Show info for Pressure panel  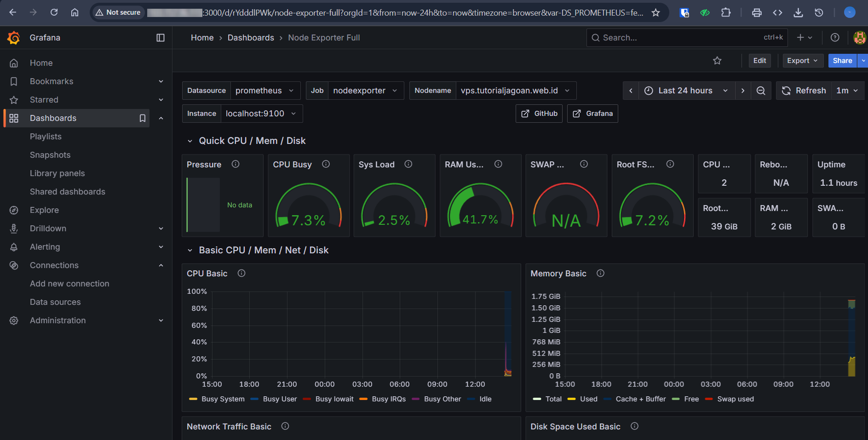(x=236, y=164)
